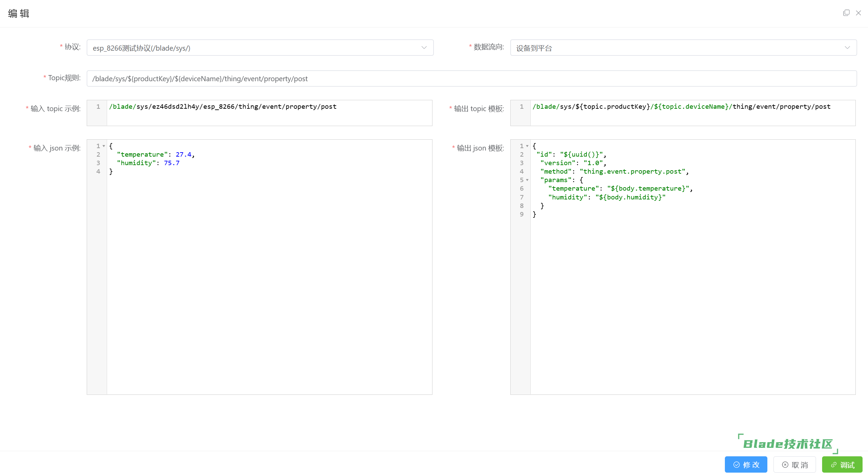The height and width of the screenshot is (475, 868).
Task: Click into the 输入 topic 示例 editor
Action: 259,113
